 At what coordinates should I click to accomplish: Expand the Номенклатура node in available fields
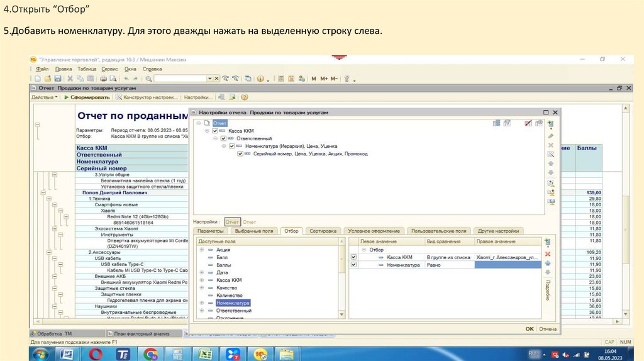(201, 303)
